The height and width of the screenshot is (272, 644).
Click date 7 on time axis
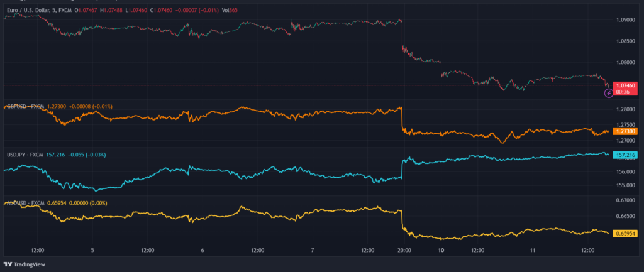[x=313, y=250]
